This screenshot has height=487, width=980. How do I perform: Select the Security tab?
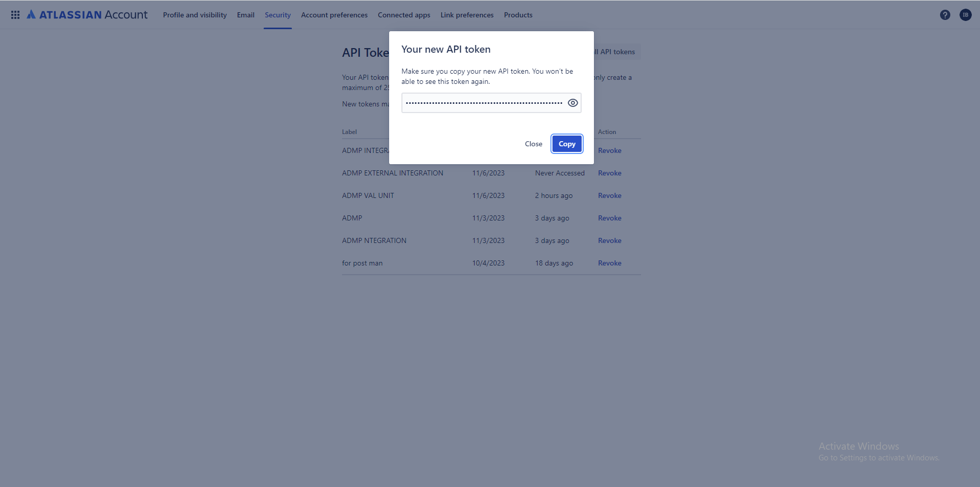[x=278, y=14]
